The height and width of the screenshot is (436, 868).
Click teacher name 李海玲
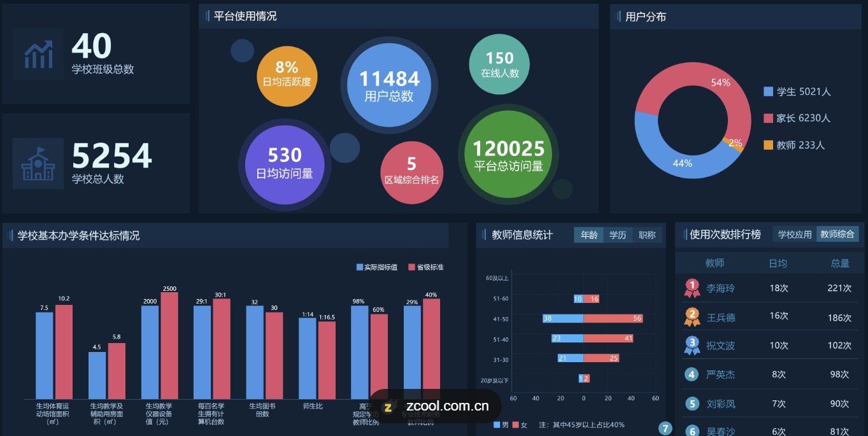point(720,288)
